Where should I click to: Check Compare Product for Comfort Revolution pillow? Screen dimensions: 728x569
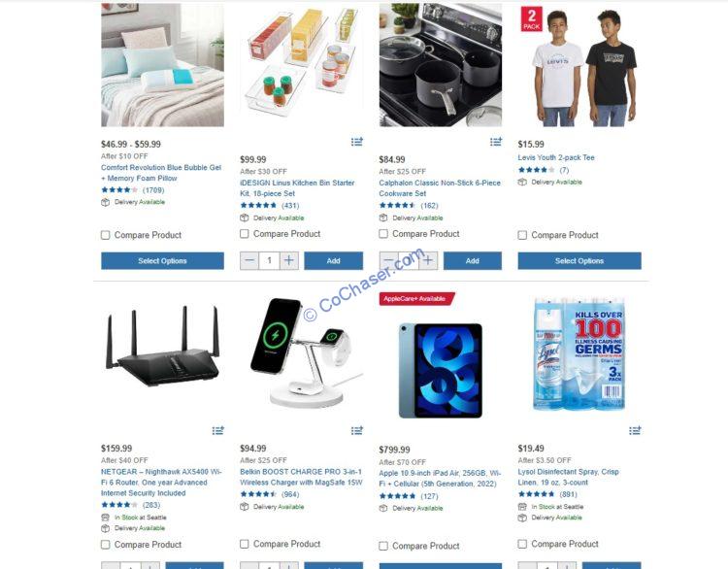coord(106,235)
